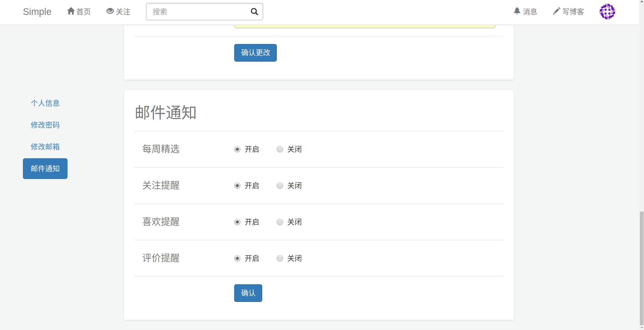644x330 pixels.
Task: Select 开启 for 关注提醒
Action: (237, 186)
